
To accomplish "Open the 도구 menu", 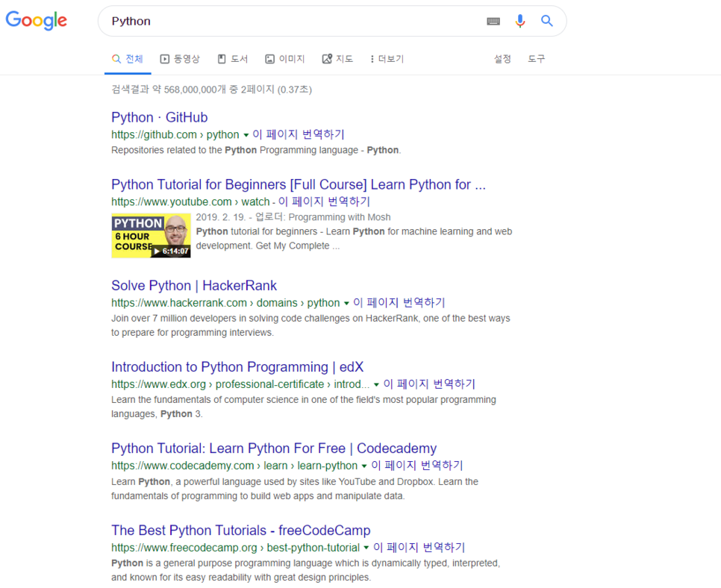I will click(536, 59).
